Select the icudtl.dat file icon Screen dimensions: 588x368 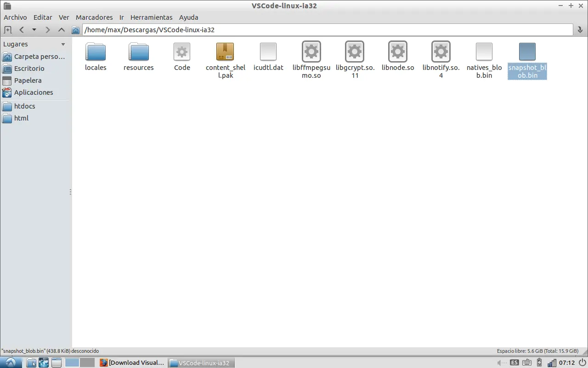(x=268, y=52)
